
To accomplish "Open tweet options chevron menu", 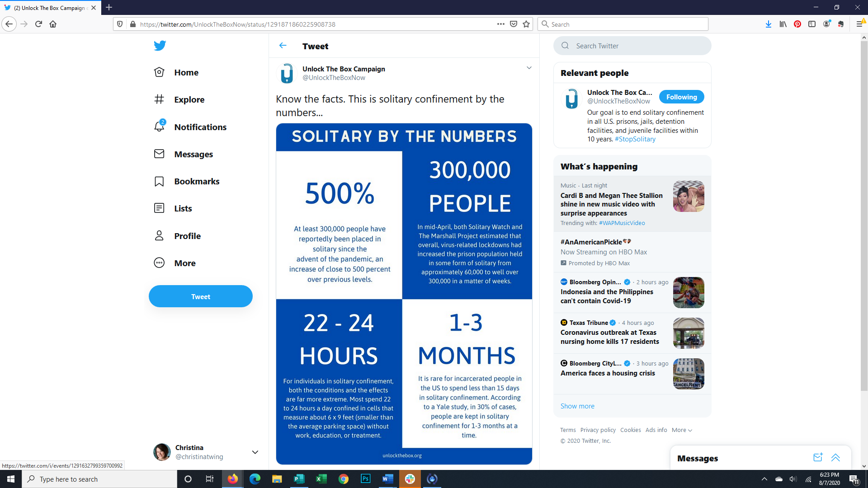I will coord(529,68).
